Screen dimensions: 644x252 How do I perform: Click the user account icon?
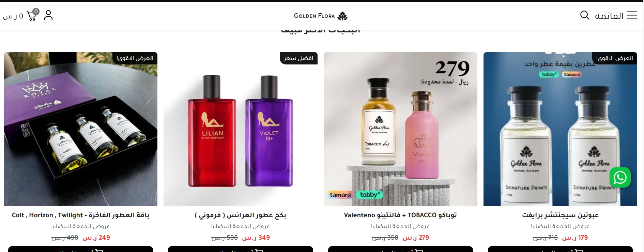(x=48, y=15)
